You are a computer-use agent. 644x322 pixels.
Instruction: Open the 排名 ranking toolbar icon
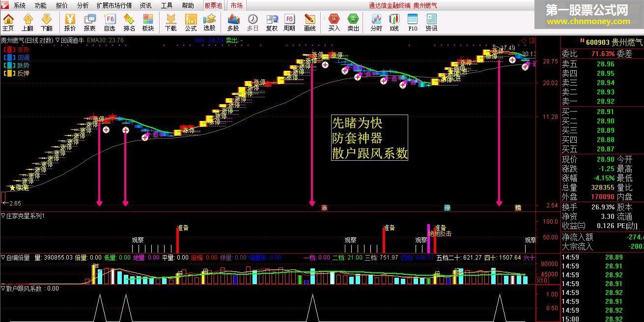[x=129, y=23]
